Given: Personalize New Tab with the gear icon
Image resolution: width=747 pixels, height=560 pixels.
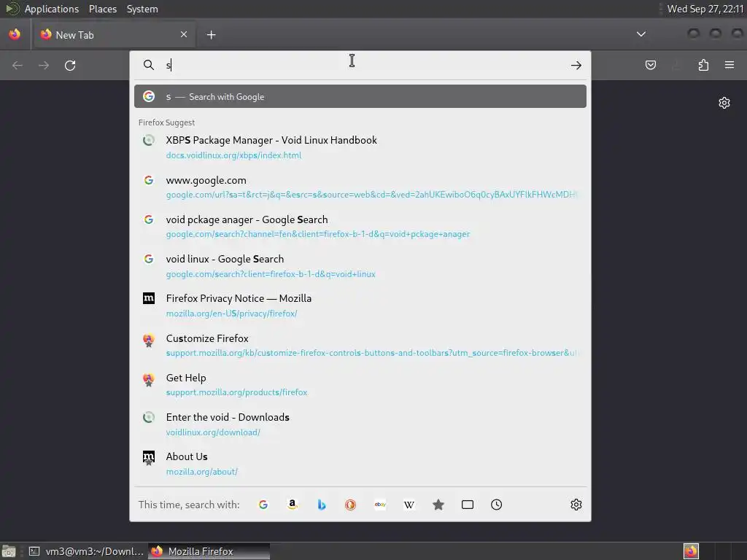Looking at the screenshot, I should (724, 103).
